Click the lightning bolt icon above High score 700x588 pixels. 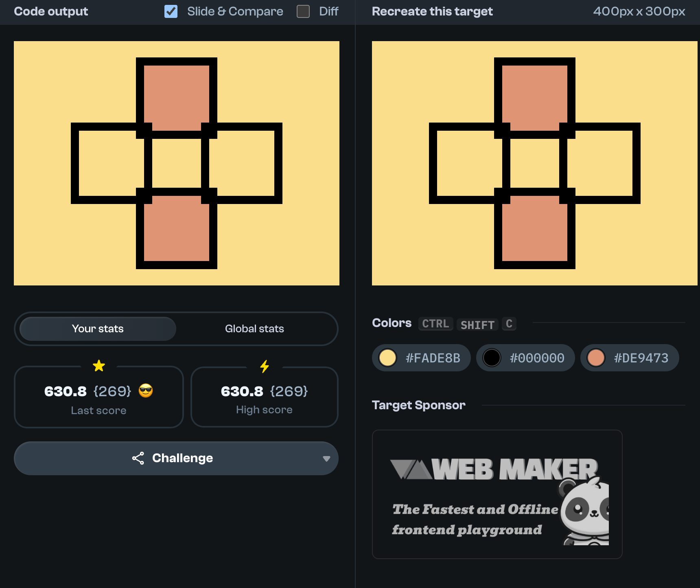click(x=265, y=366)
